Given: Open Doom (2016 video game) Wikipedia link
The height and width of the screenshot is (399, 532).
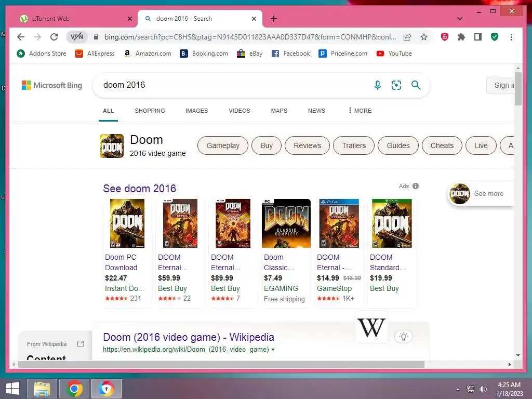Looking at the screenshot, I should (x=188, y=337).
